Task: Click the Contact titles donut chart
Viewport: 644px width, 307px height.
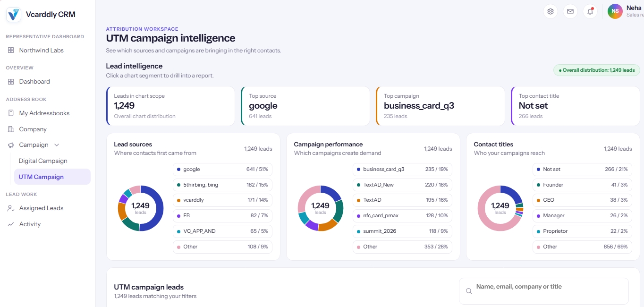Action: coord(500,208)
